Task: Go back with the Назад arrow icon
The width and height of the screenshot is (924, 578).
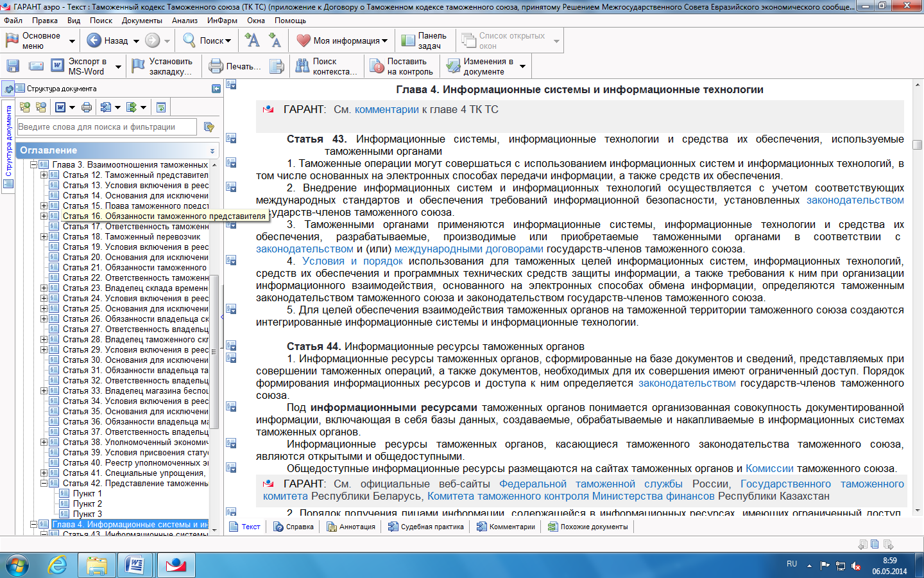Action: click(x=94, y=40)
